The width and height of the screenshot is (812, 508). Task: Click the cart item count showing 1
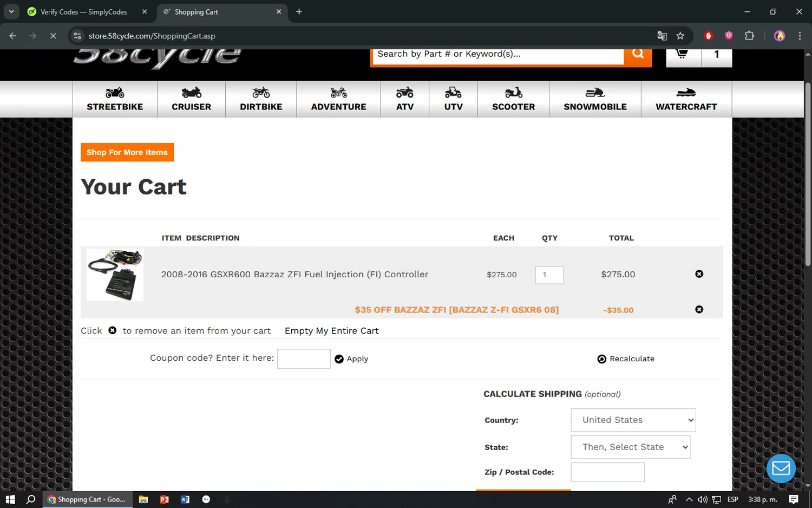coord(717,56)
